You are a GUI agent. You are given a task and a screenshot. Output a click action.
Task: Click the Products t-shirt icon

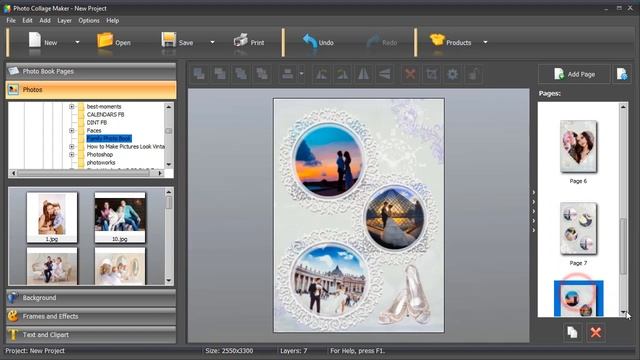pos(437,40)
